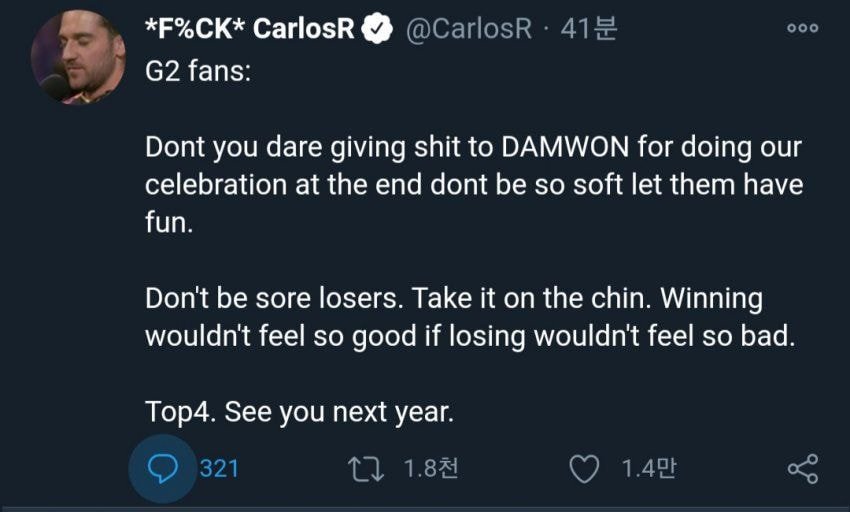Viewport: 850px width, 512px height.
Task: Click the 1.8천 retweet count
Action: (431, 467)
